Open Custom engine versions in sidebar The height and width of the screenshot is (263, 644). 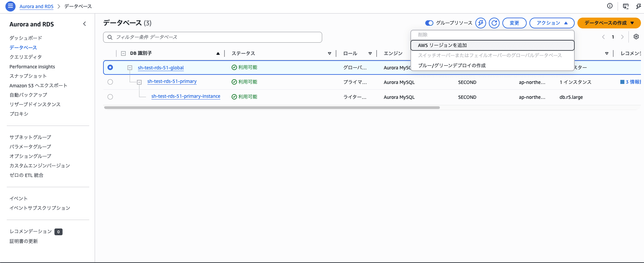click(x=40, y=166)
